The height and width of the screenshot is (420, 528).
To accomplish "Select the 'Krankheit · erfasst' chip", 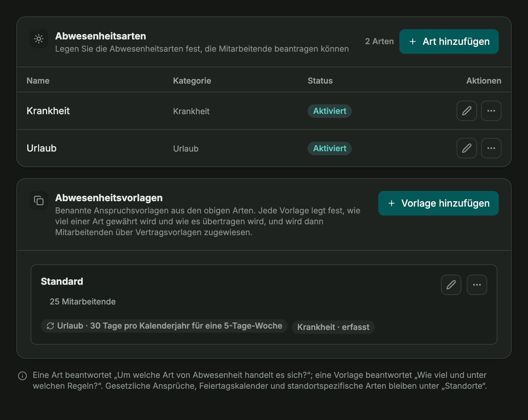I will point(333,327).
